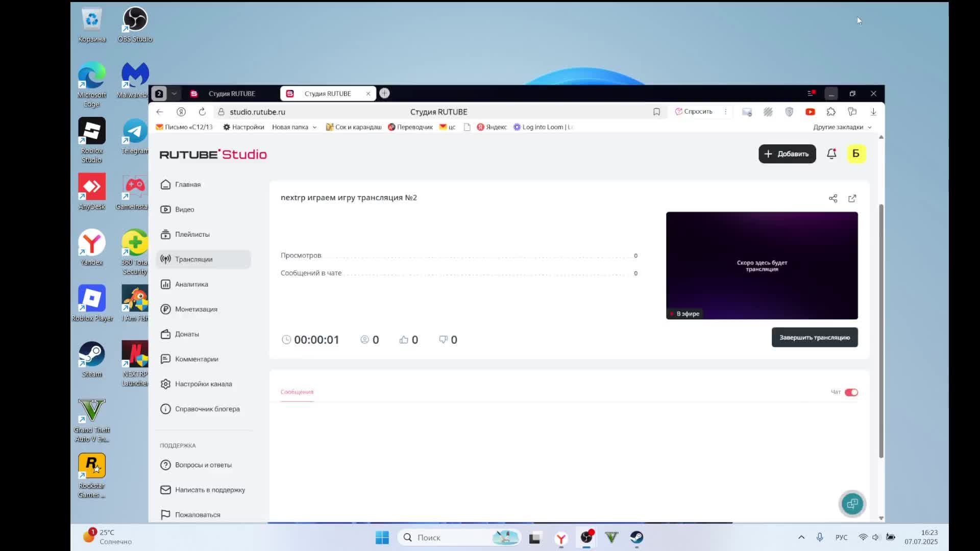Switch to the first Студия RUTUBE tab
Viewport: 980px width, 551px height.
click(231, 93)
